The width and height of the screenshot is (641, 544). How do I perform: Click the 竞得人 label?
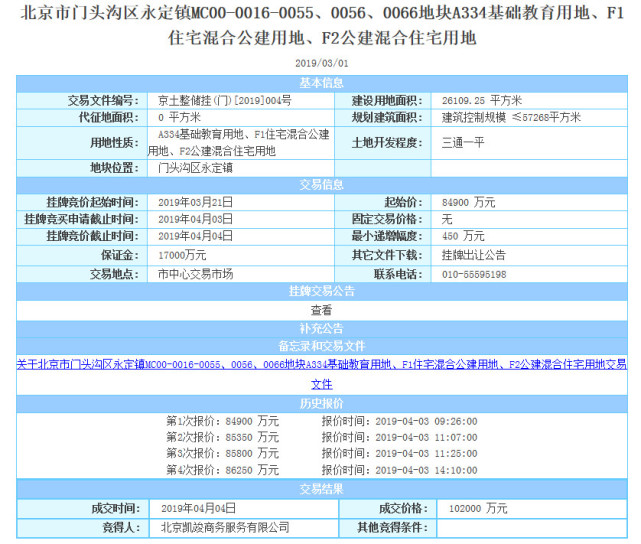[121, 528]
